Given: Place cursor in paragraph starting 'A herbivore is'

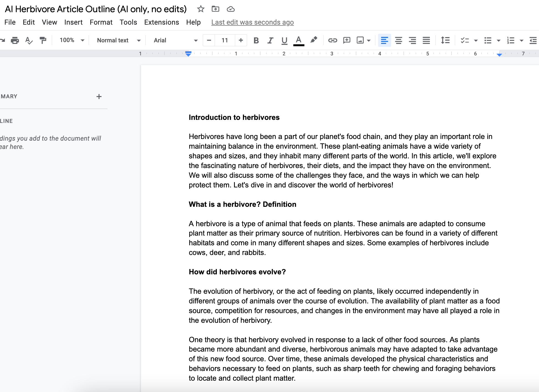Looking at the screenshot, I should [343, 238].
